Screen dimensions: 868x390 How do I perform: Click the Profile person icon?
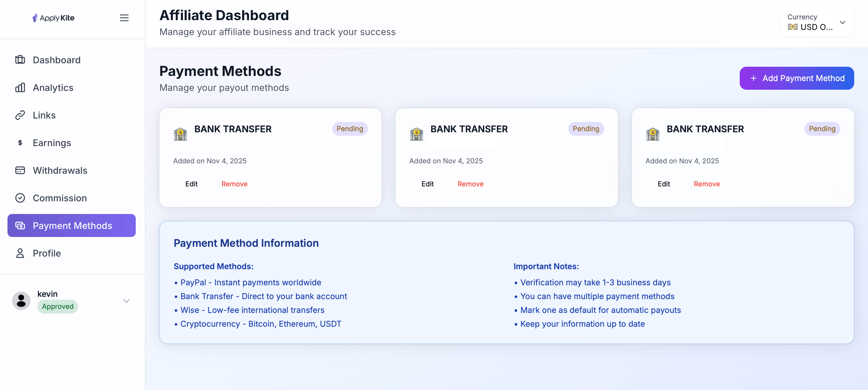(x=20, y=253)
